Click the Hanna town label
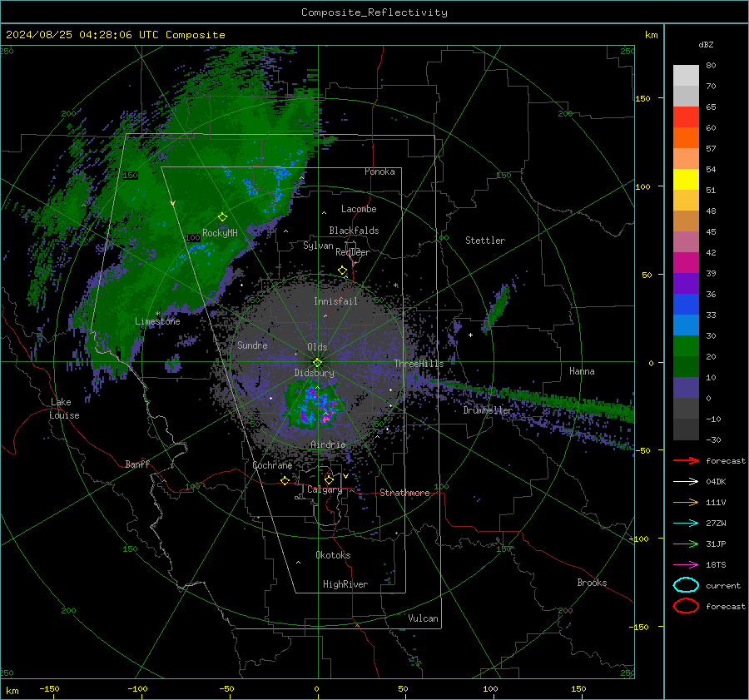749x700 pixels. click(582, 371)
